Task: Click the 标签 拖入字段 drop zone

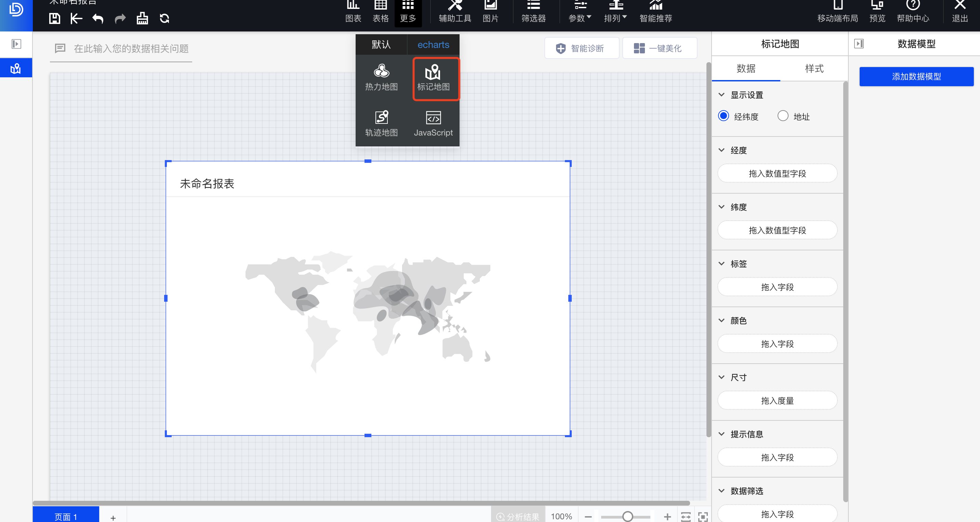Action: pyautogui.click(x=777, y=287)
